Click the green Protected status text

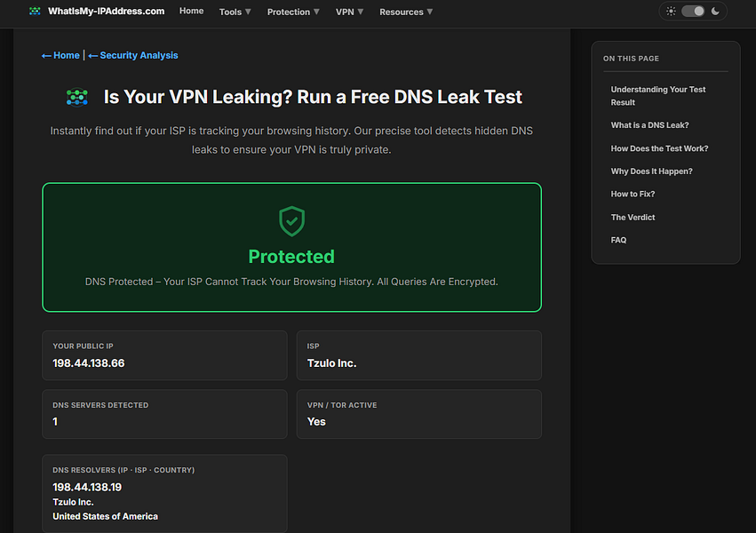point(291,257)
